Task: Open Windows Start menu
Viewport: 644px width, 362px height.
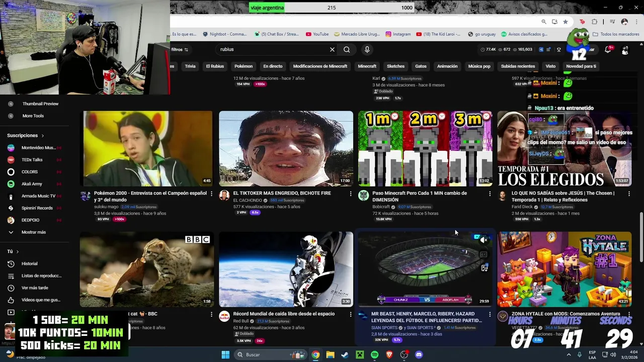Action: click(x=225, y=354)
